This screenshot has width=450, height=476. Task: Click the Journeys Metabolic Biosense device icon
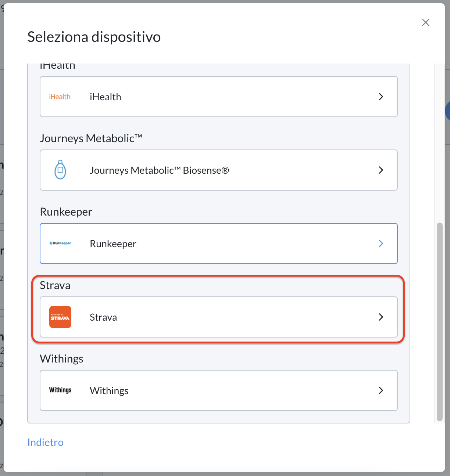tap(60, 170)
